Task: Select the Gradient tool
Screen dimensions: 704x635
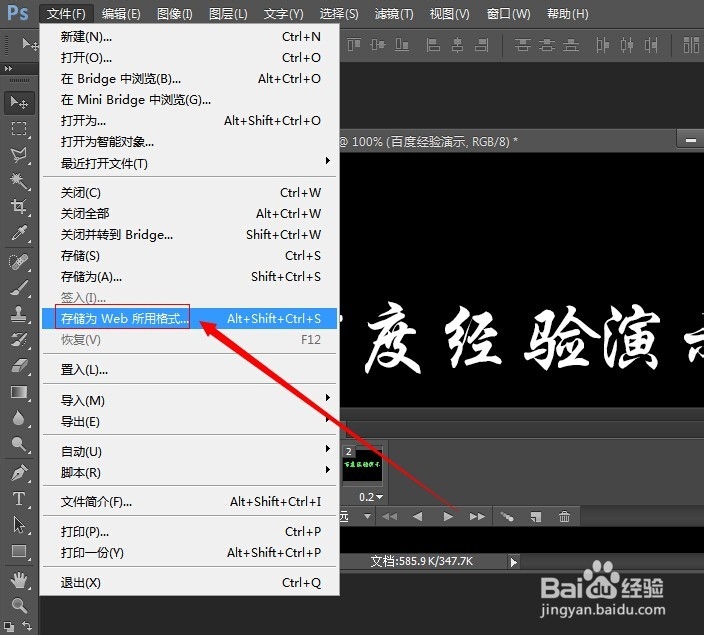Action: [x=18, y=392]
